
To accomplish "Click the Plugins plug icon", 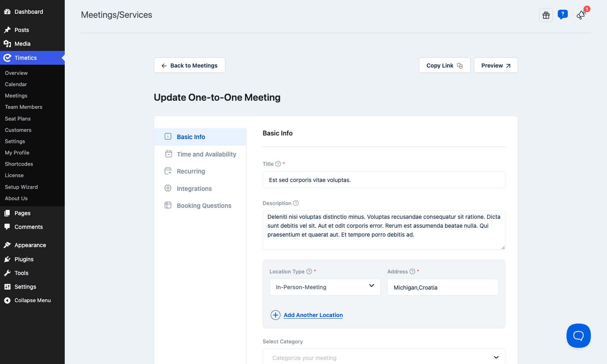I will (x=7, y=259).
